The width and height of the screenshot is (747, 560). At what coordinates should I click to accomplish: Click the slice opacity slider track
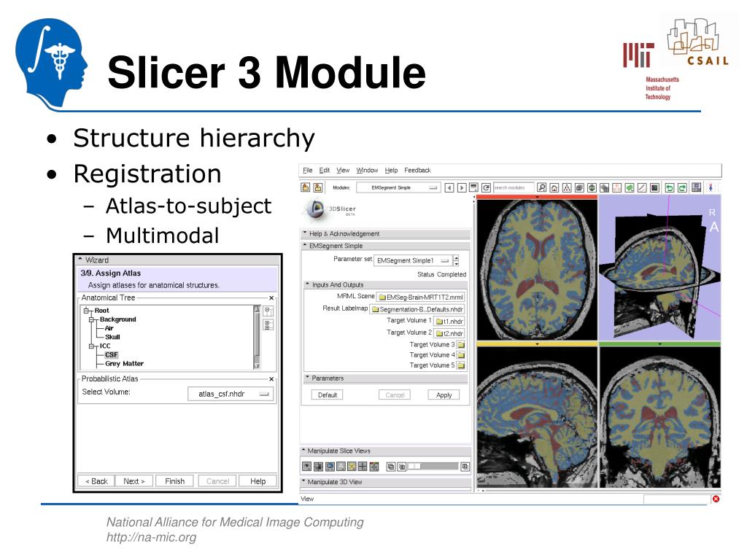pos(433,467)
